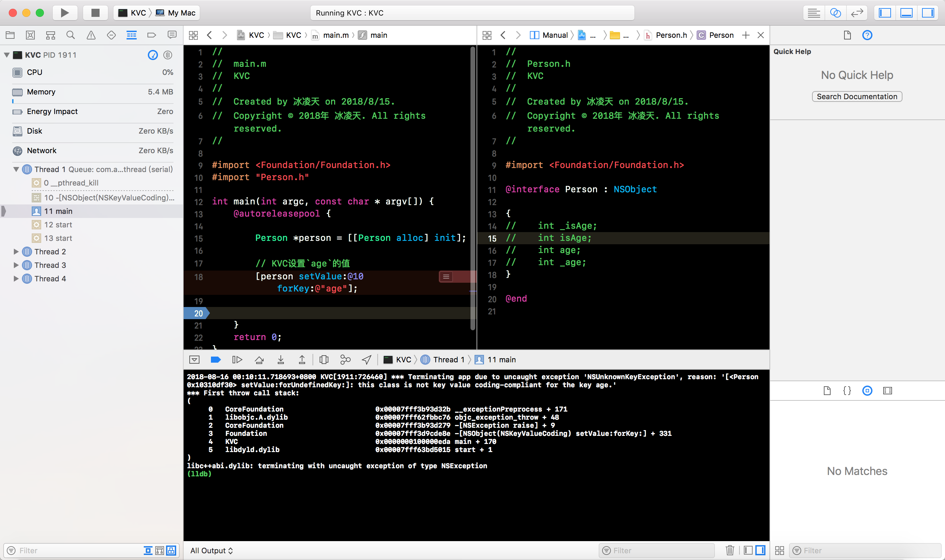Click the Stop button in the toolbar

95,13
